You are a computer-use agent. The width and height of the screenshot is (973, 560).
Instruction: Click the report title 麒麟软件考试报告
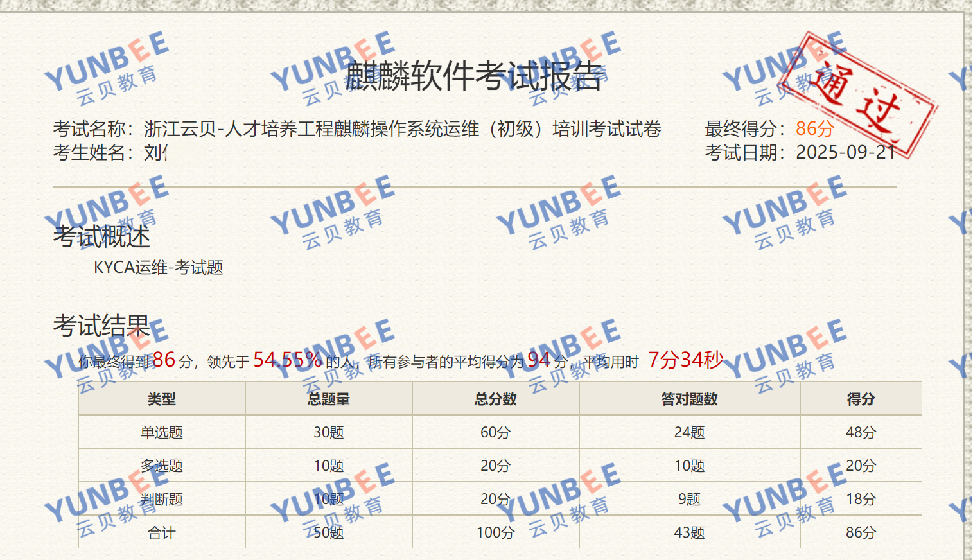[474, 76]
